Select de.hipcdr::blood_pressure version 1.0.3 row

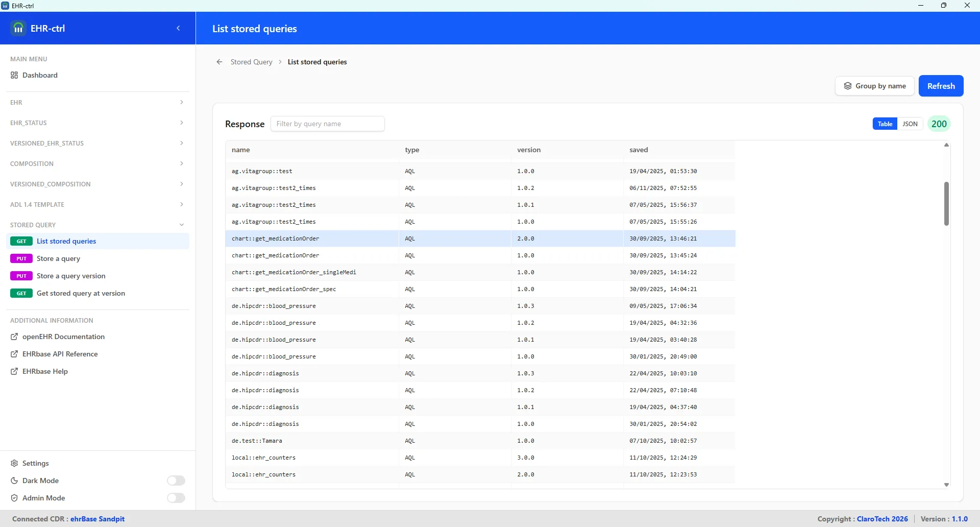click(x=480, y=306)
